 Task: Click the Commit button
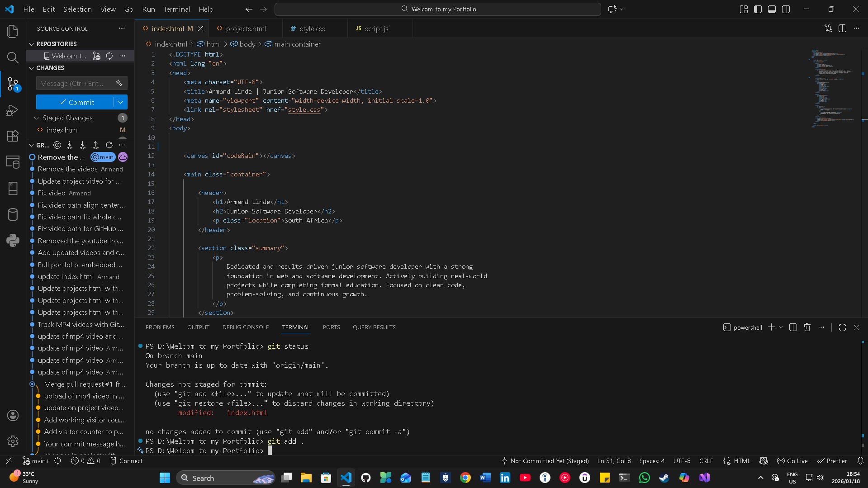pos(77,102)
